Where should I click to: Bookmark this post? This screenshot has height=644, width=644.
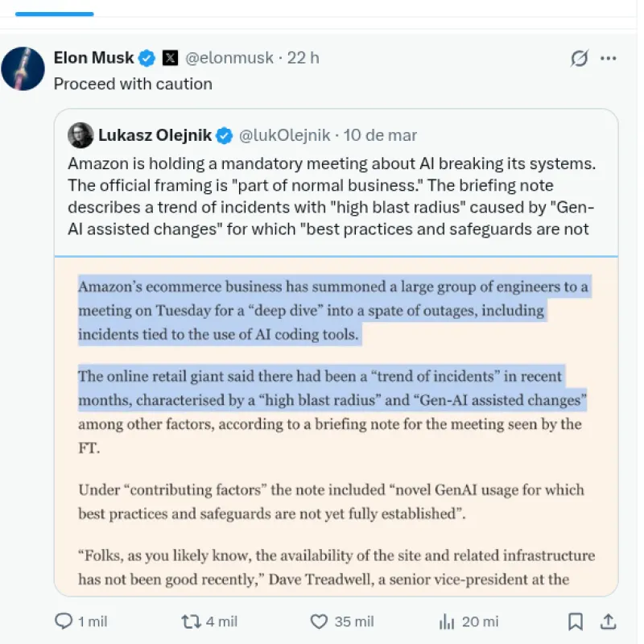[576, 621]
